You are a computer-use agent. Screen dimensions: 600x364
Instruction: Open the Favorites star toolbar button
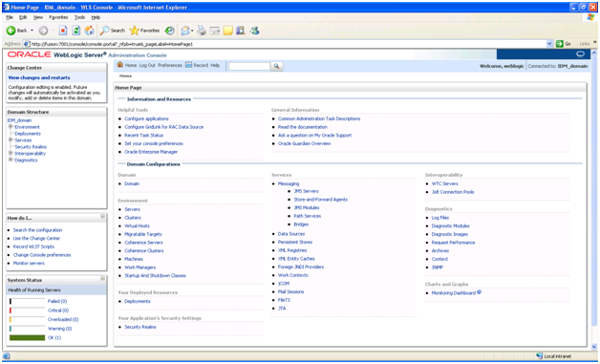coord(144,31)
